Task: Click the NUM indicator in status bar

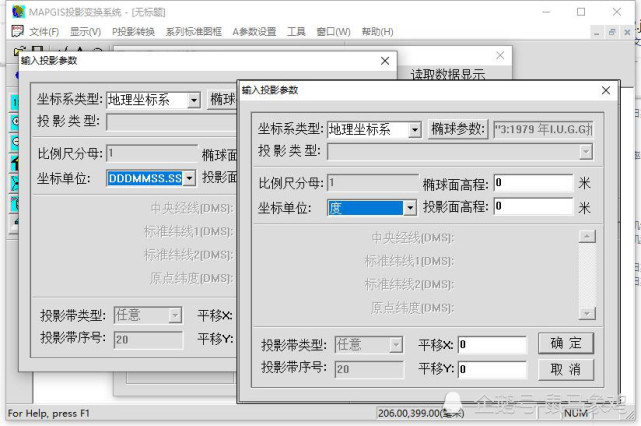Action: click(x=576, y=413)
